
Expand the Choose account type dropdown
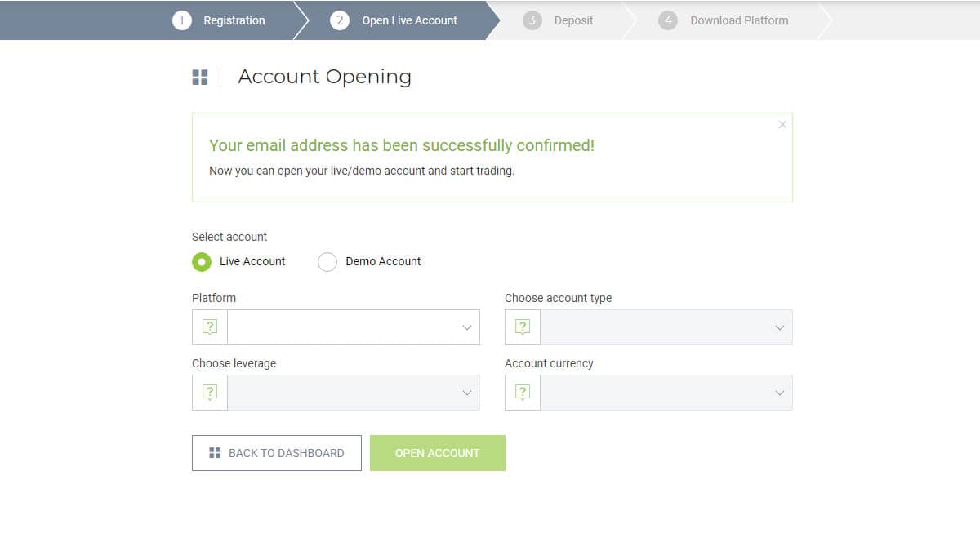point(666,327)
